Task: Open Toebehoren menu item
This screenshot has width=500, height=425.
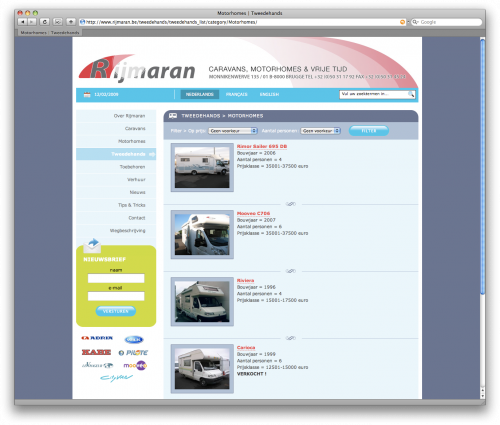Action: [x=116, y=167]
